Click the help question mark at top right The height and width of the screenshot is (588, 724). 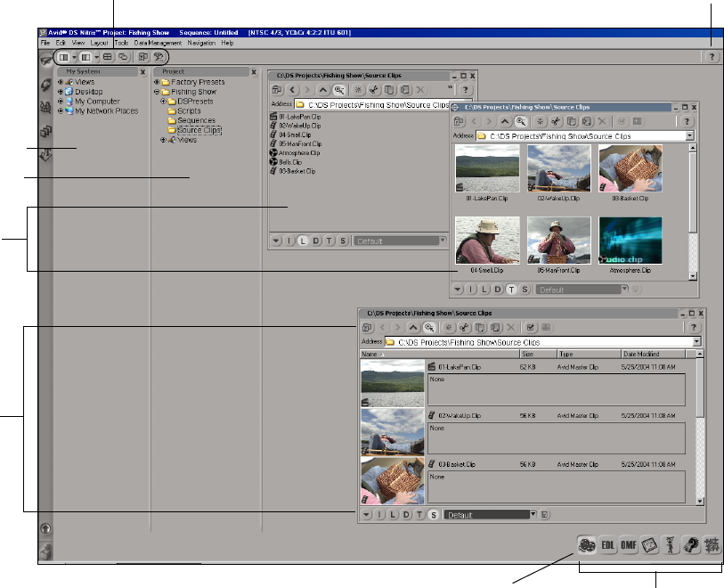tap(713, 56)
